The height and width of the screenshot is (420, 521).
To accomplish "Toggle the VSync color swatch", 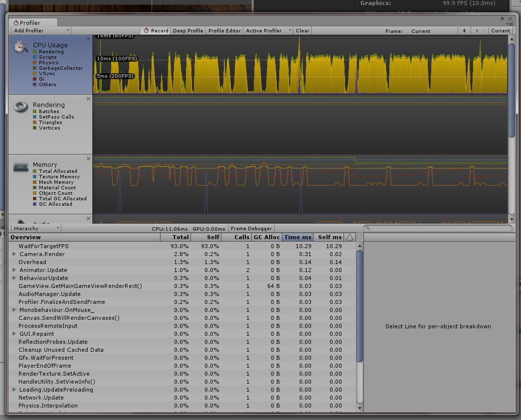I will click(x=35, y=74).
